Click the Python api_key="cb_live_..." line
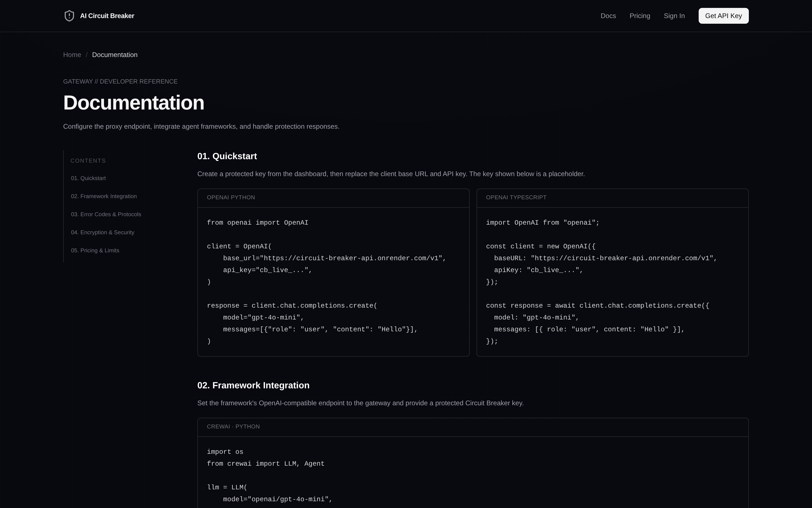The width and height of the screenshot is (812, 508). point(267,270)
